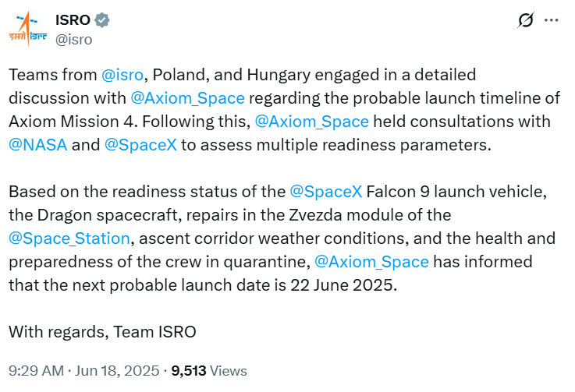Open Grok explain icon at top right
This screenshot has height=392, width=575.
coord(525,20)
